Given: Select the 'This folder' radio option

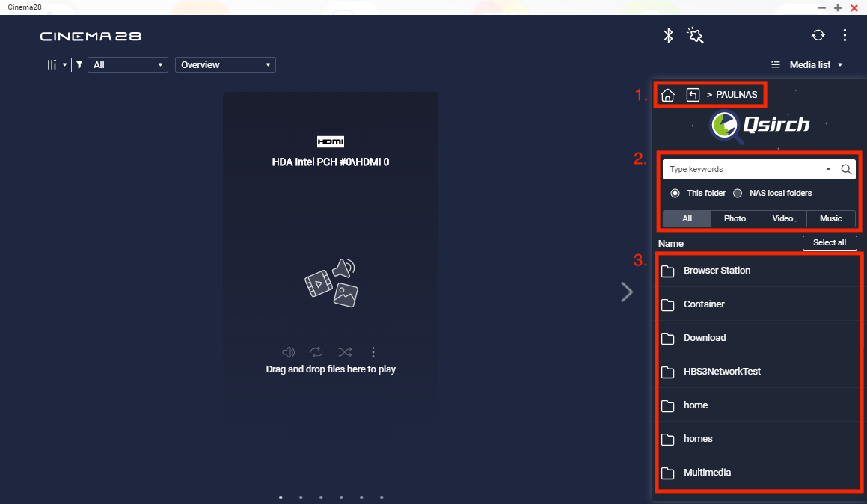Looking at the screenshot, I should pos(675,193).
